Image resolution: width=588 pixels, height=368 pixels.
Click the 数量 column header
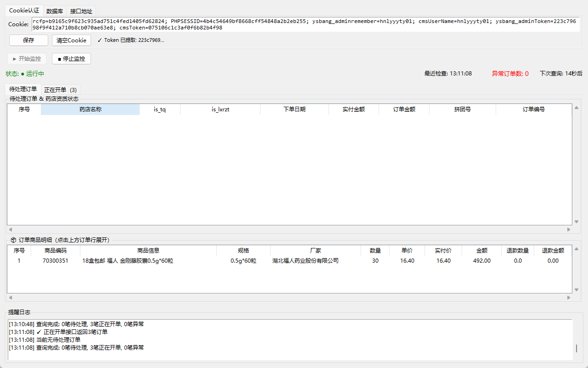(375, 251)
